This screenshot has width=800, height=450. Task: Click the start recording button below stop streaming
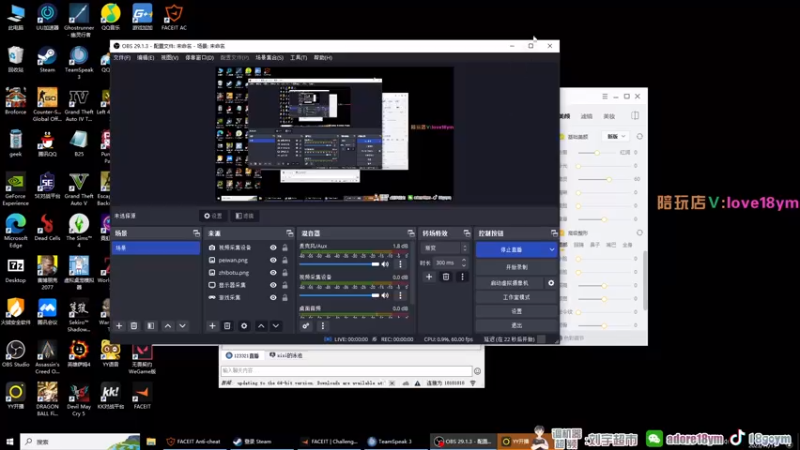click(x=516, y=267)
